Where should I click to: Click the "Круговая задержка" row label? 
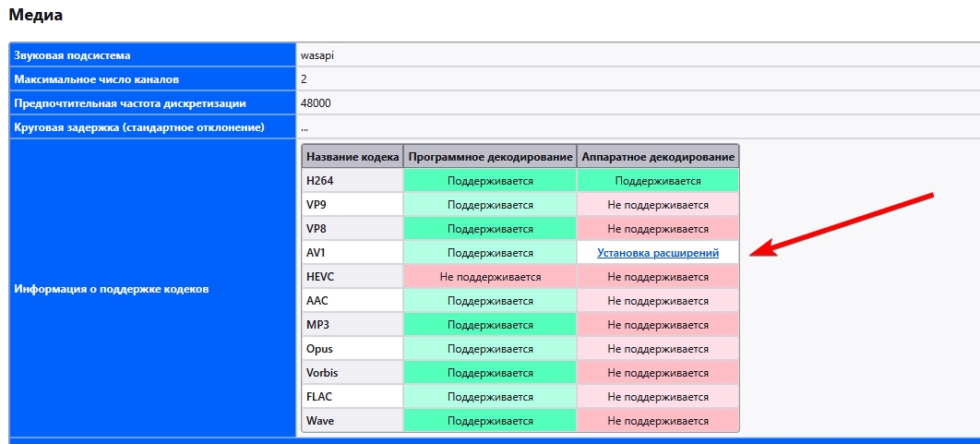(139, 127)
